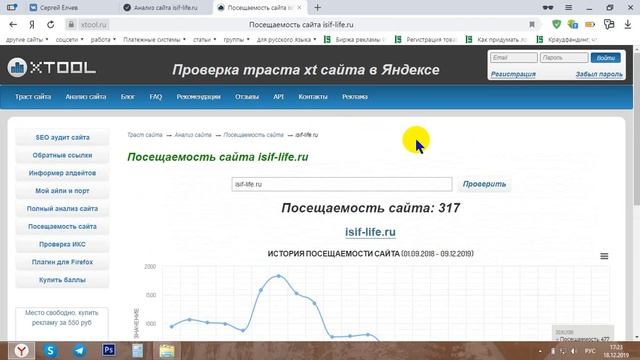Expand the Платежные системы bookmarks folder
Screen dimensions: 640x360
(154, 40)
